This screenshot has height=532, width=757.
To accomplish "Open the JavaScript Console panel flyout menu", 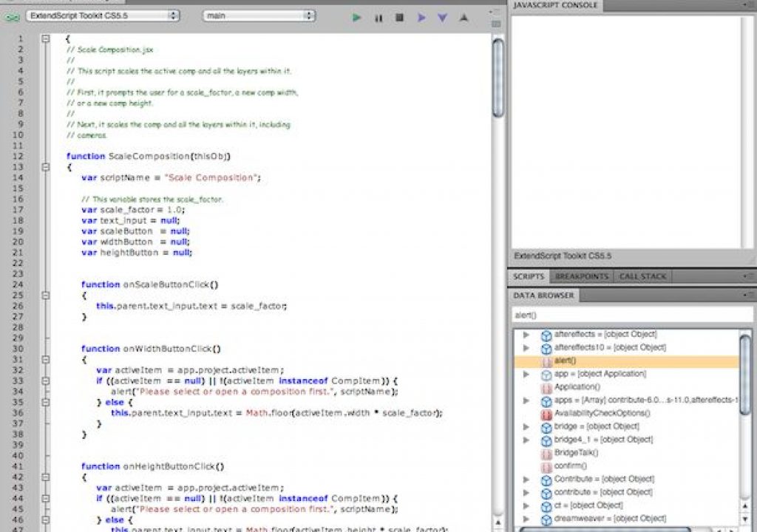I will click(748, 5).
